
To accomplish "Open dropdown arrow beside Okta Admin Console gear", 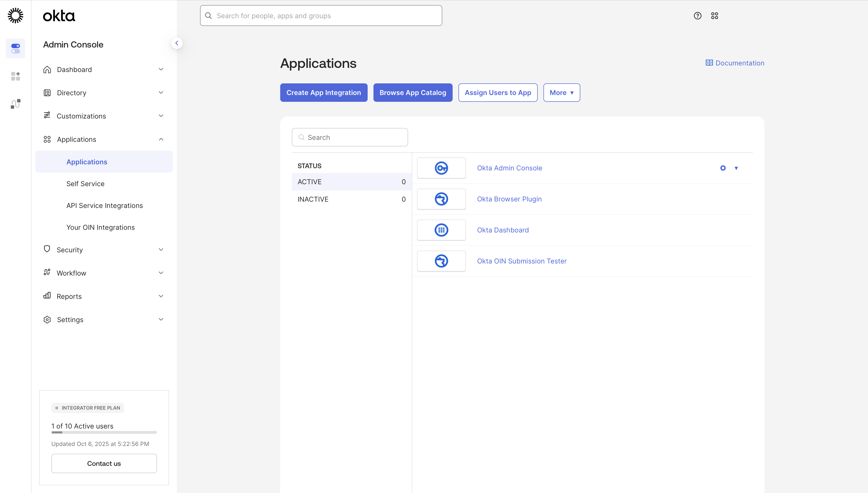I will click(736, 168).
